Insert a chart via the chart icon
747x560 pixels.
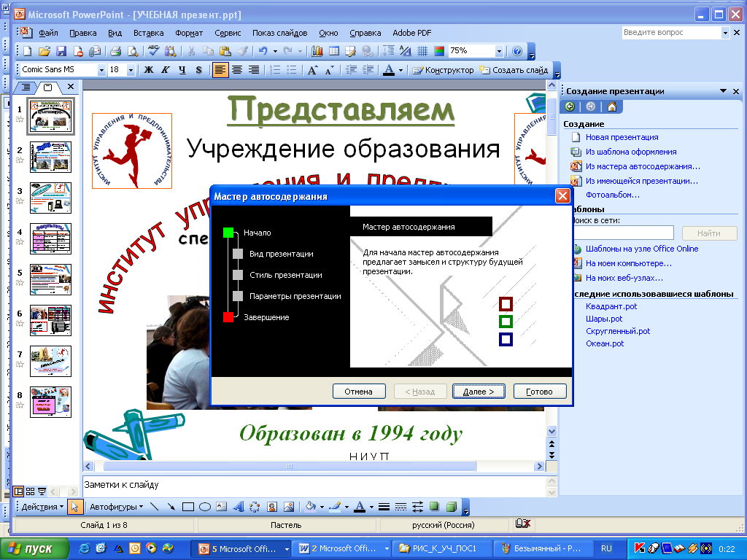point(317,51)
